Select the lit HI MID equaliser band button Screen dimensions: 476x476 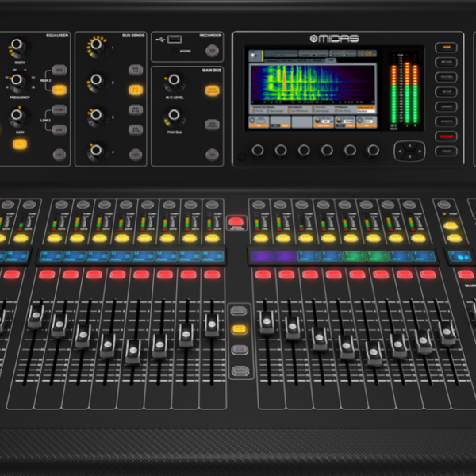[59, 90]
